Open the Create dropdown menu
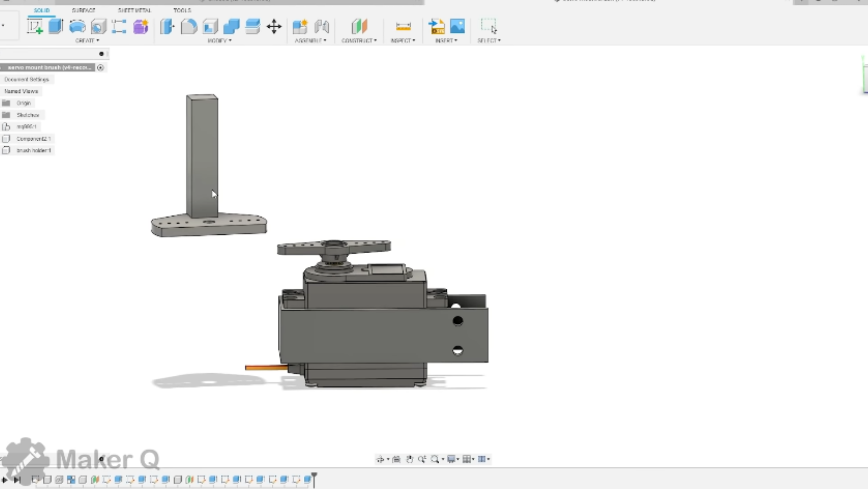 tap(86, 41)
